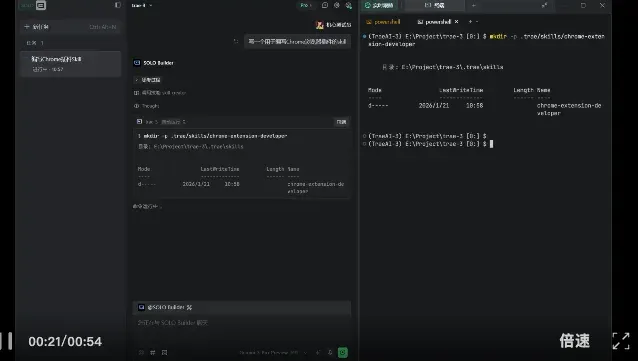Click the shrink panel arrows icon in the top bar
This screenshot has width=638, height=361.
tap(544, 5)
